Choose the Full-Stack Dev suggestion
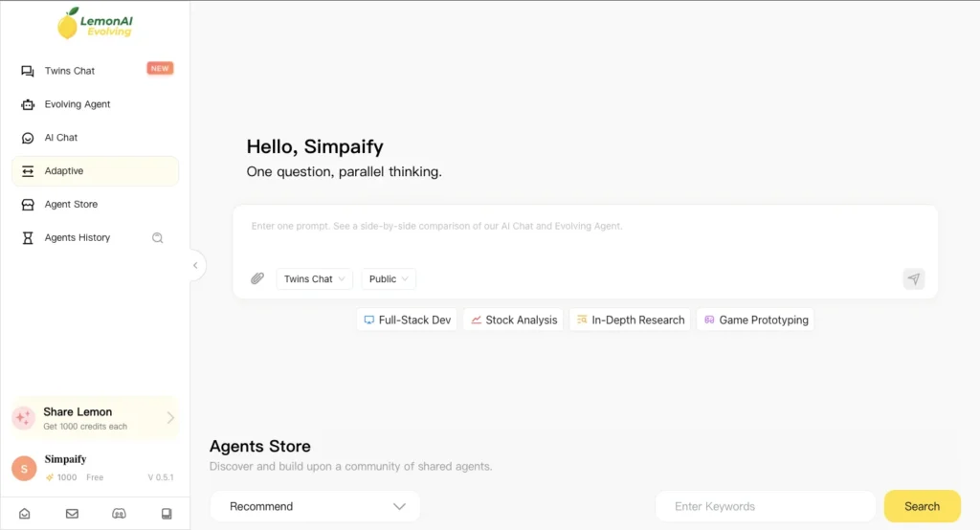The height and width of the screenshot is (530, 980). click(407, 320)
